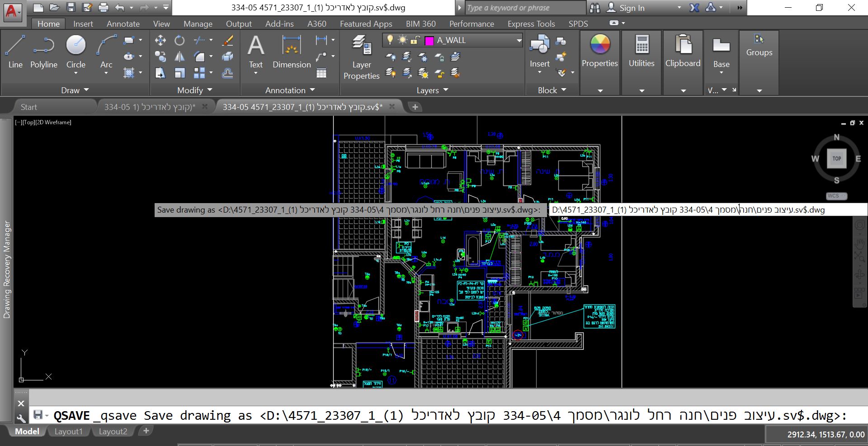The image size is (868, 446).
Task: Click the Sign In button
Action: (x=632, y=8)
